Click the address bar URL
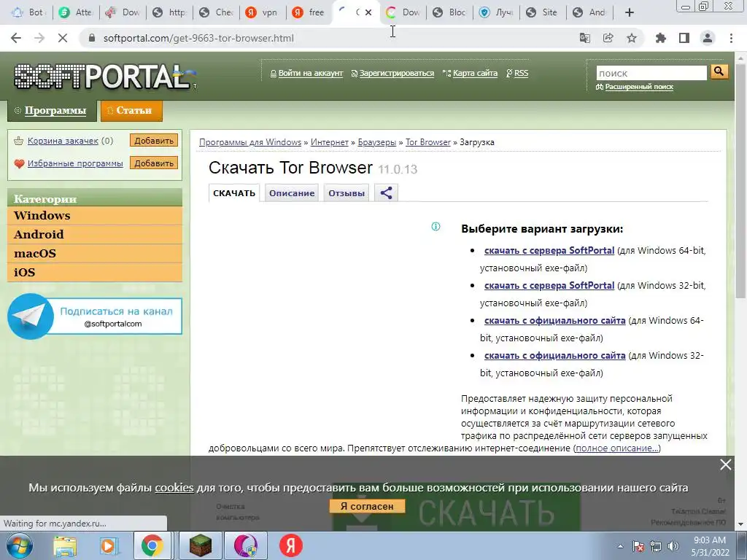 tap(198, 38)
